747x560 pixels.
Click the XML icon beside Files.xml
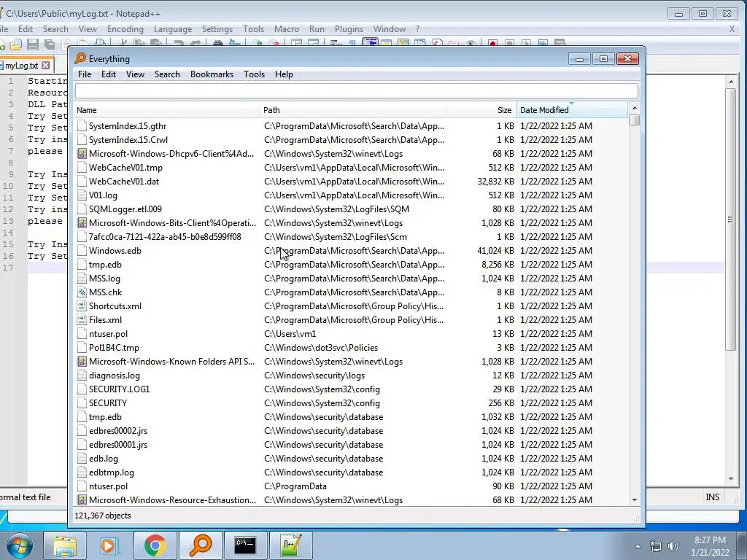pyautogui.click(x=82, y=320)
